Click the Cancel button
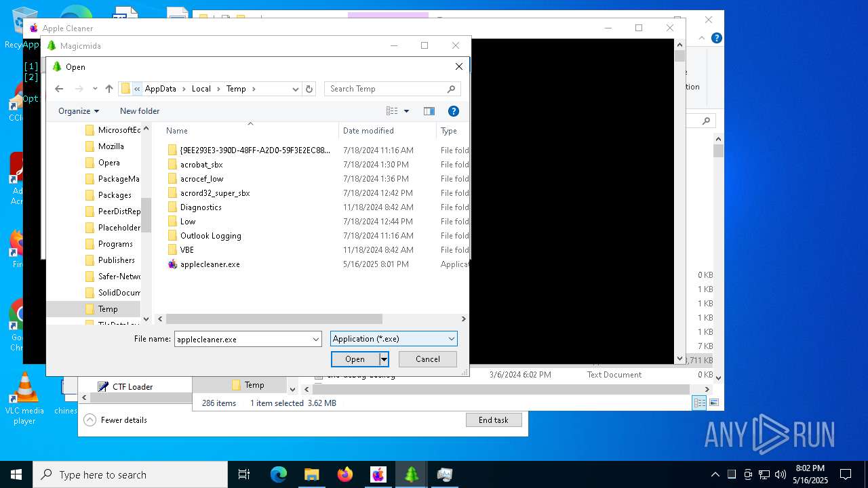 pos(428,359)
